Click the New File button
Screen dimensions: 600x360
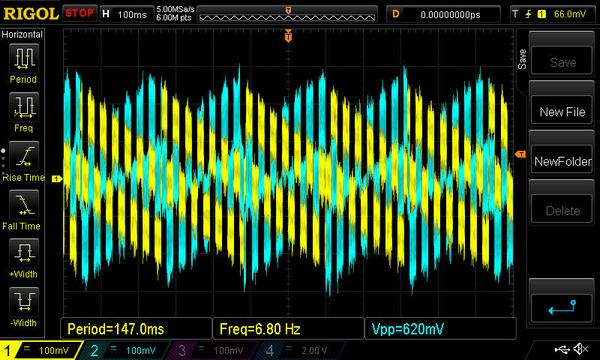tap(562, 112)
